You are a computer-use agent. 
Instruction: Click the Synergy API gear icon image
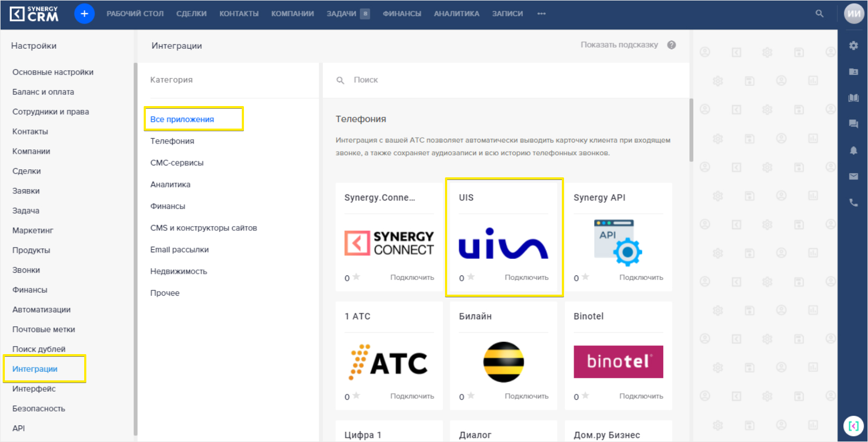tap(618, 243)
